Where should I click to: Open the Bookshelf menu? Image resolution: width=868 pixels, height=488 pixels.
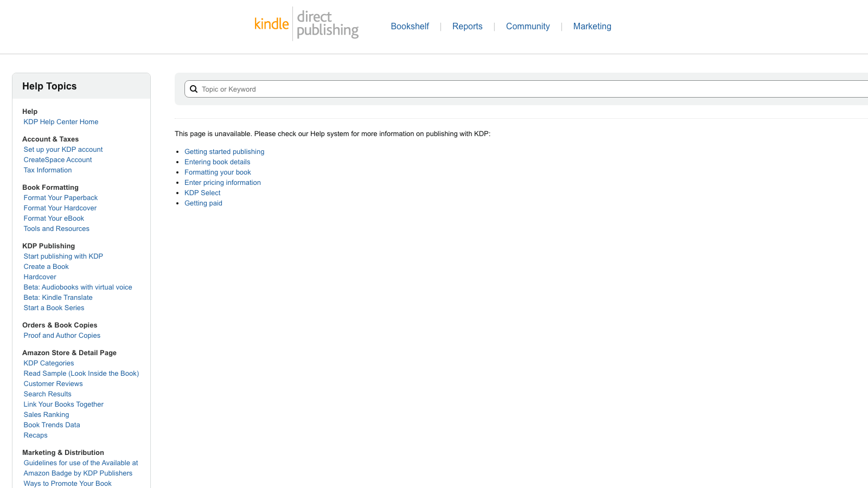(x=410, y=26)
